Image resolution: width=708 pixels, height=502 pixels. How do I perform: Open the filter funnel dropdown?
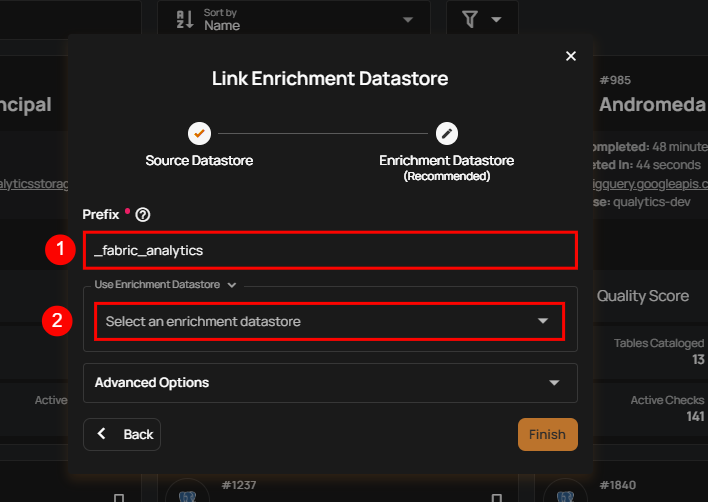(482, 19)
